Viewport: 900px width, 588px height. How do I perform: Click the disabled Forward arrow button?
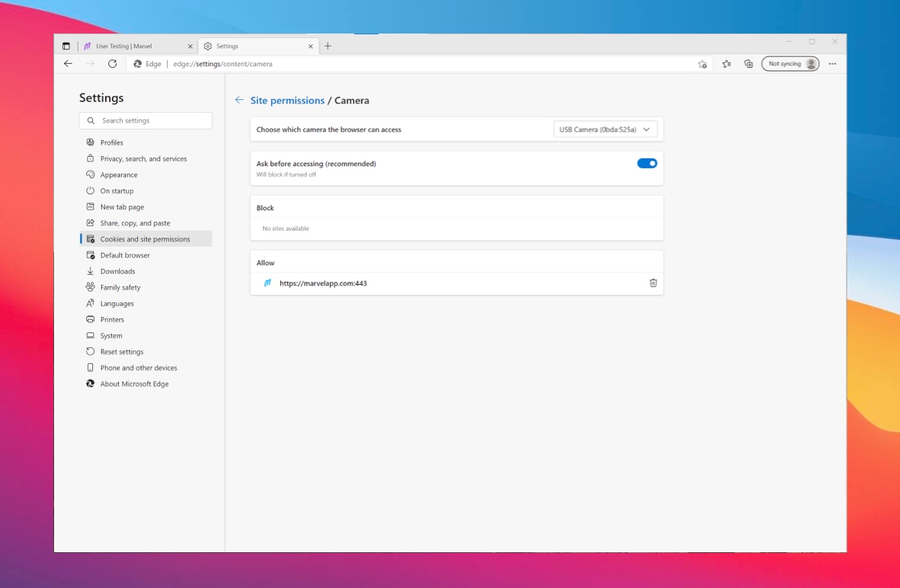90,64
